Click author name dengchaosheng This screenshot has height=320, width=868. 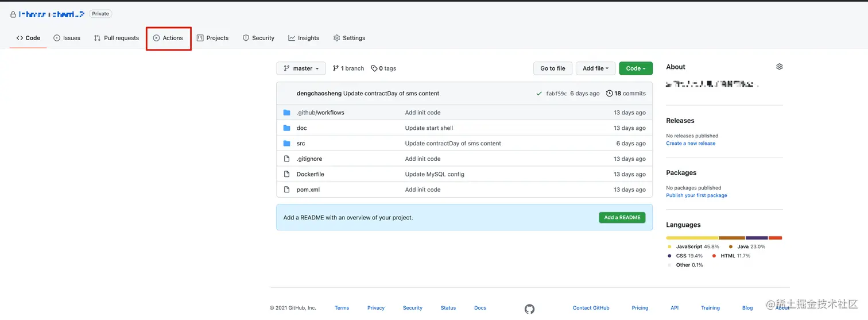(319, 94)
